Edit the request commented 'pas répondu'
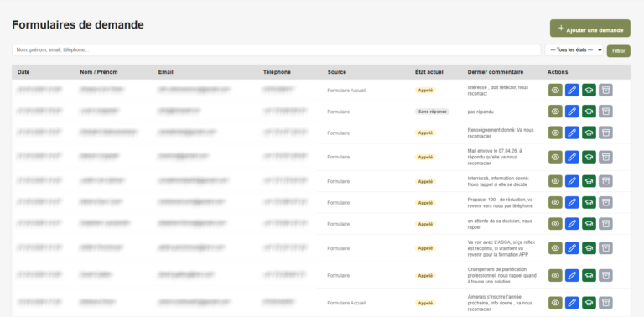This screenshot has width=644, height=317. (x=572, y=112)
